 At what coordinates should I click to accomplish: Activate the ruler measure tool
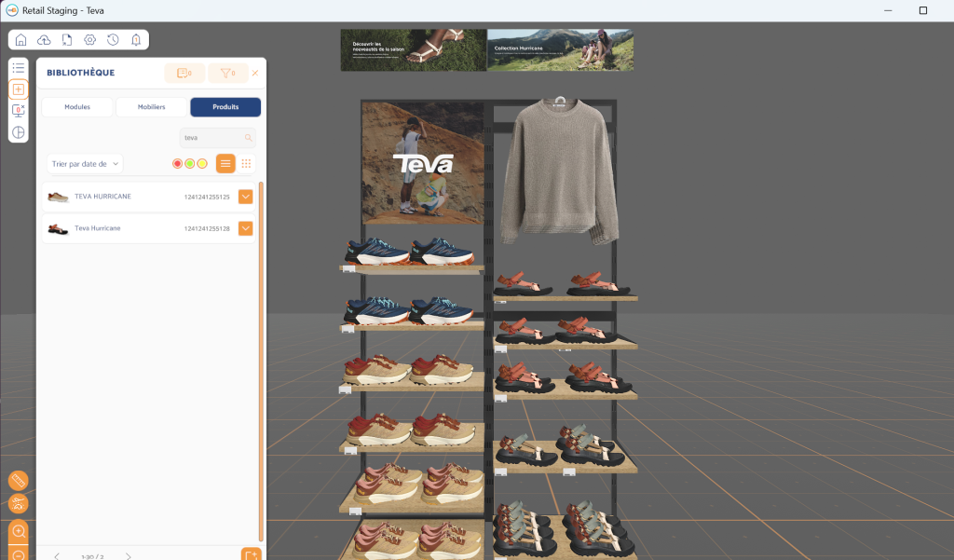(x=19, y=481)
